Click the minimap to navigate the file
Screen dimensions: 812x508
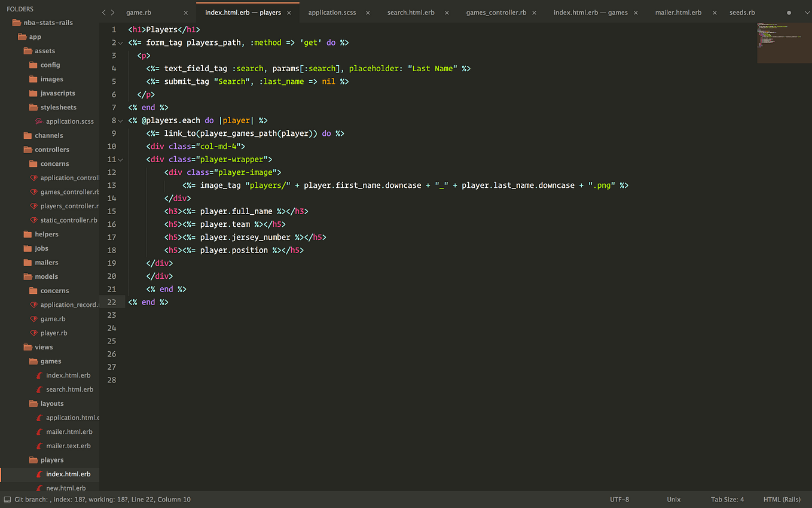coord(783,42)
